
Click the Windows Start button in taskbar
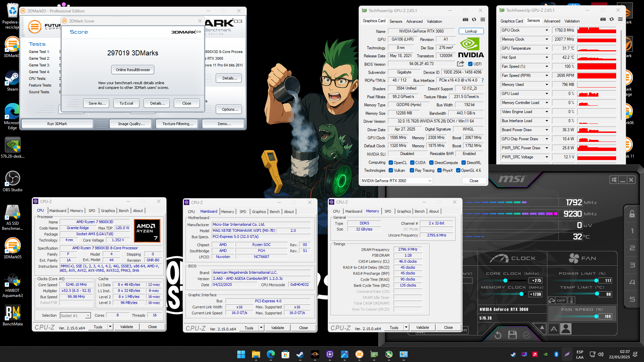241,354
